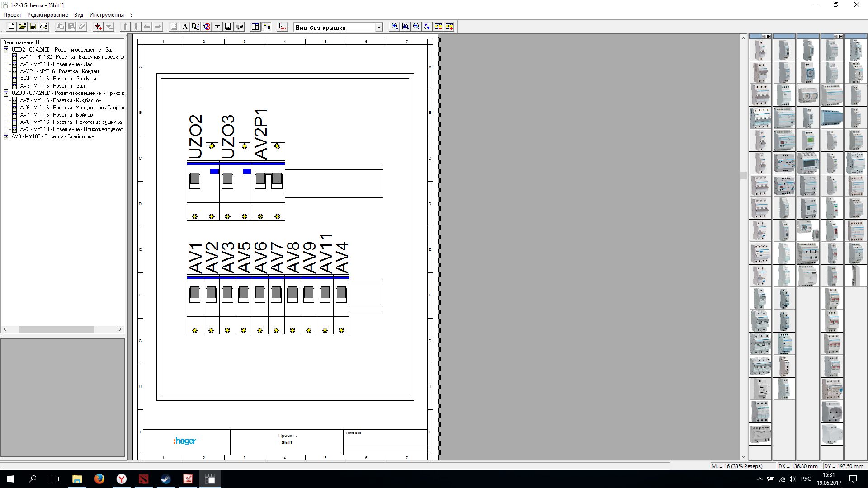Collapse the UZO3 tree node
Screen dimensions: 868x488
pos(6,93)
